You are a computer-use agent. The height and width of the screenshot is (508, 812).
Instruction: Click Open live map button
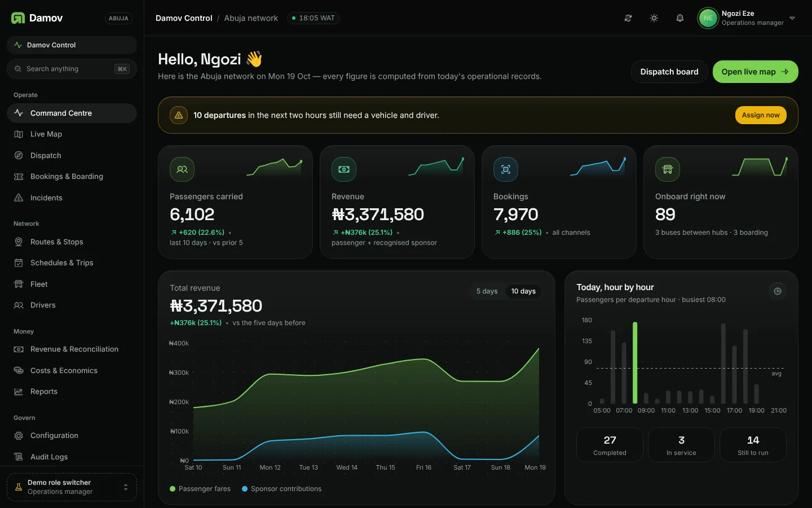click(x=756, y=72)
